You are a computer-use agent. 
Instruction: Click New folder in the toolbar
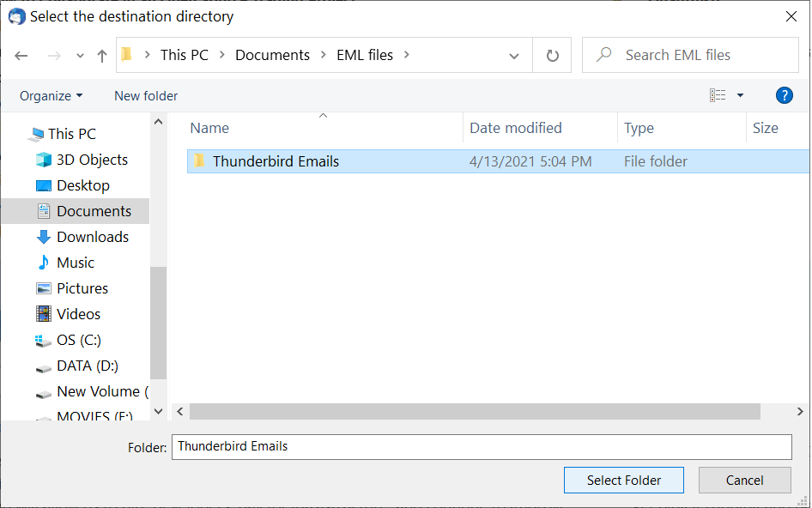(x=146, y=95)
